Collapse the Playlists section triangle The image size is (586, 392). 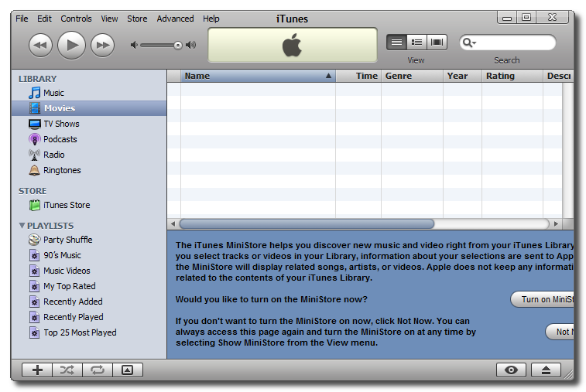[22, 226]
